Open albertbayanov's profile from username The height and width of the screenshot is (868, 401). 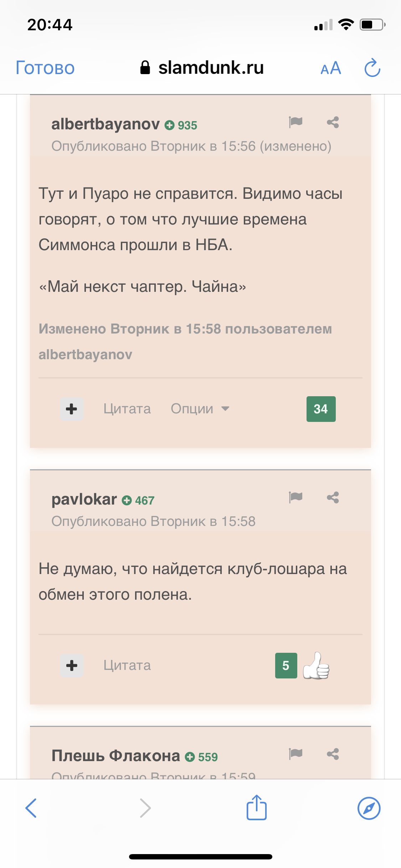106,124
